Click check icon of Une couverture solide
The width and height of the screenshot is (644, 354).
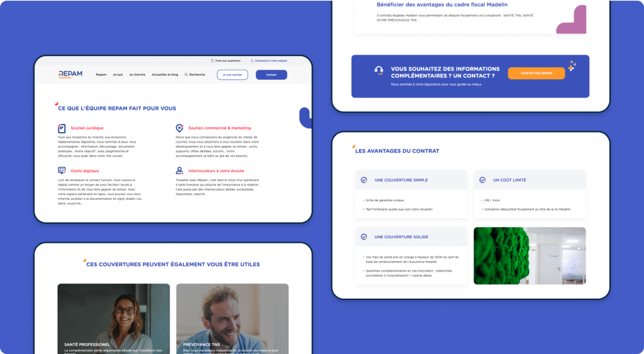[x=364, y=237]
